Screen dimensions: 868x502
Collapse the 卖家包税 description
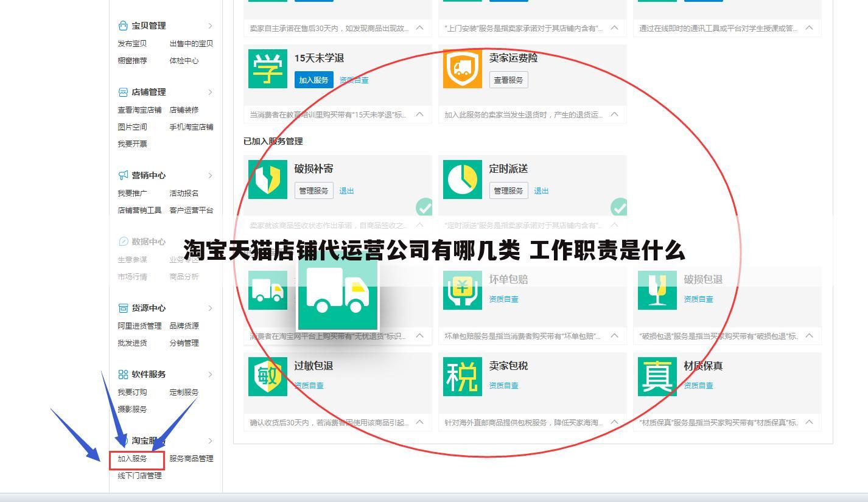[614, 422]
